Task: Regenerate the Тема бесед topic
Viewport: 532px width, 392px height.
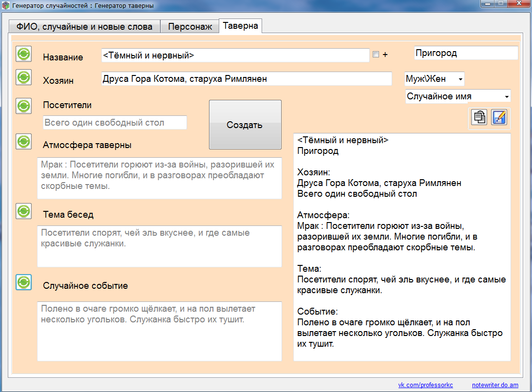Action: (x=23, y=211)
